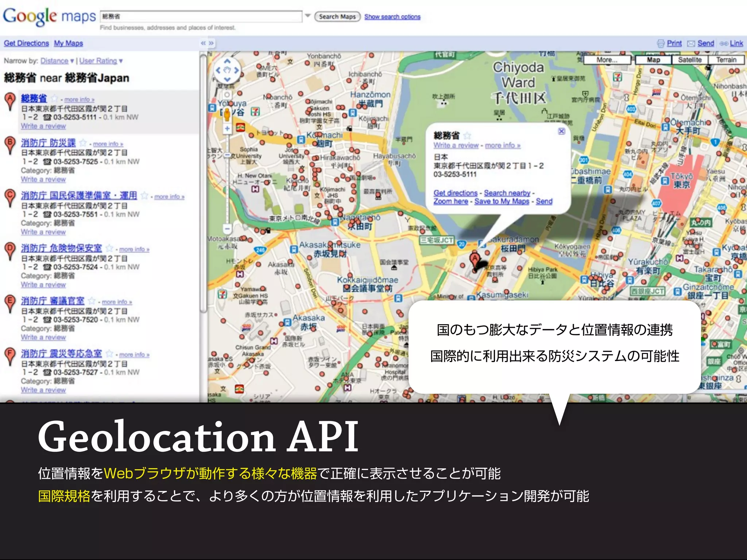Screen dimensions: 747x560
Task: Click Save to My Maps in bubble
Action: (502, 201)
